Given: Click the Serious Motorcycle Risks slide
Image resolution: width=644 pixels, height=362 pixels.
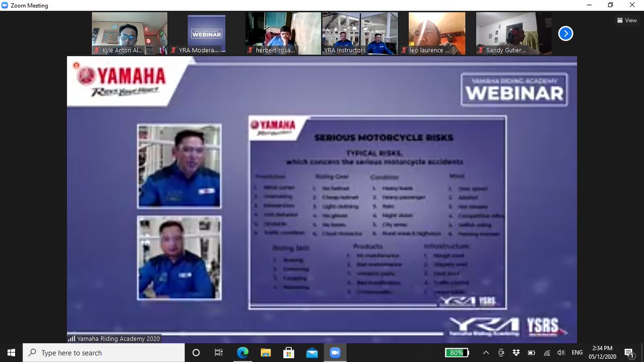Looking at the screenshot, I should click(377, 212).
